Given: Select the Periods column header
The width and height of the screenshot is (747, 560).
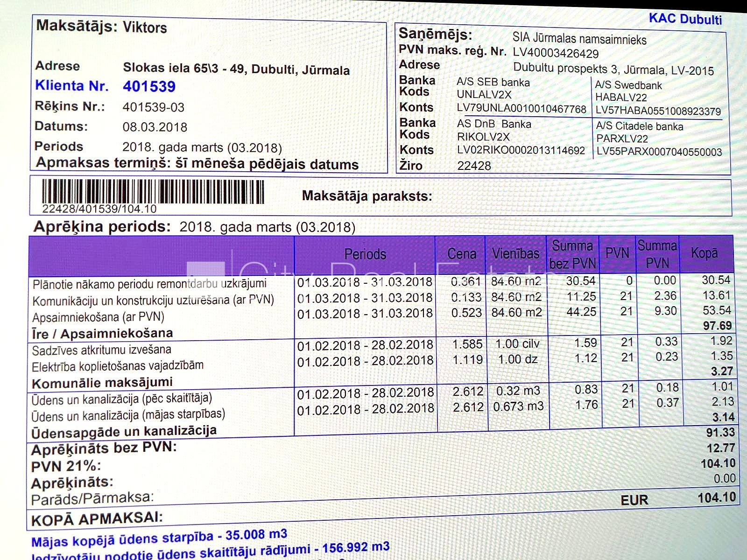Looking at the screenshot, I should 365,254.
